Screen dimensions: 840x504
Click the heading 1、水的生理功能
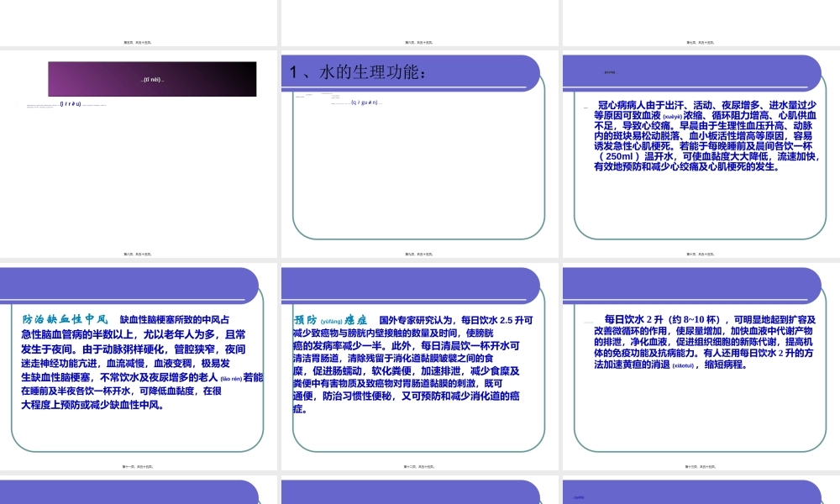click(x=357, y=72)
